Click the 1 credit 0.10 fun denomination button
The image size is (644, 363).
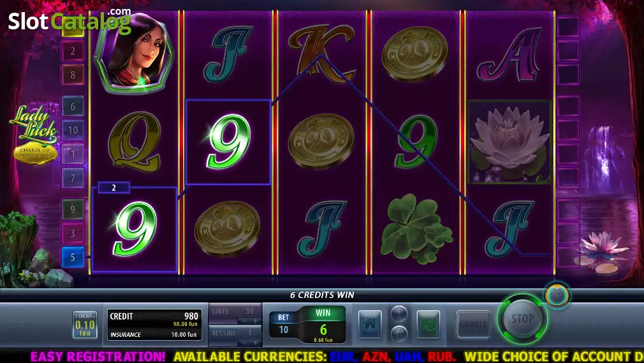[x=85, y=325]
